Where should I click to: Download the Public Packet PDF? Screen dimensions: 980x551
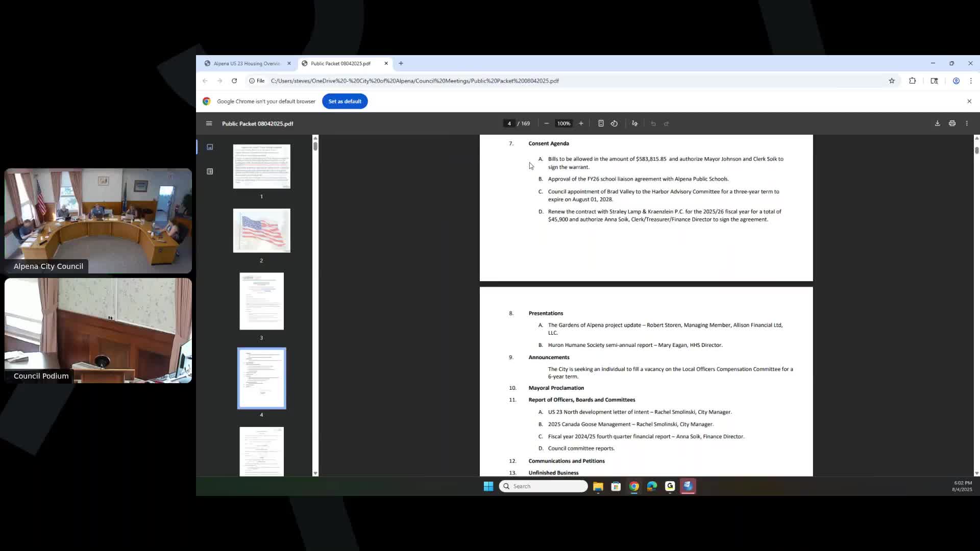click(x=937, y=123)
